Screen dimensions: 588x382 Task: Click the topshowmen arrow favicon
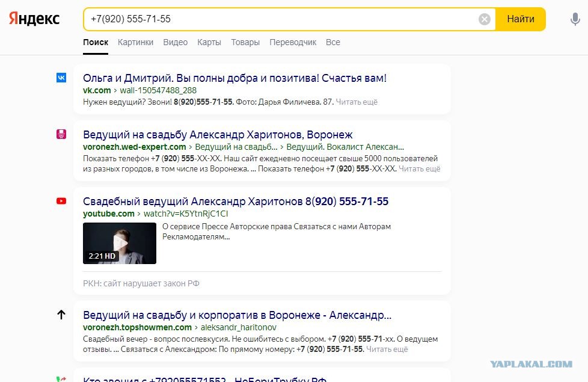[61, 315]
